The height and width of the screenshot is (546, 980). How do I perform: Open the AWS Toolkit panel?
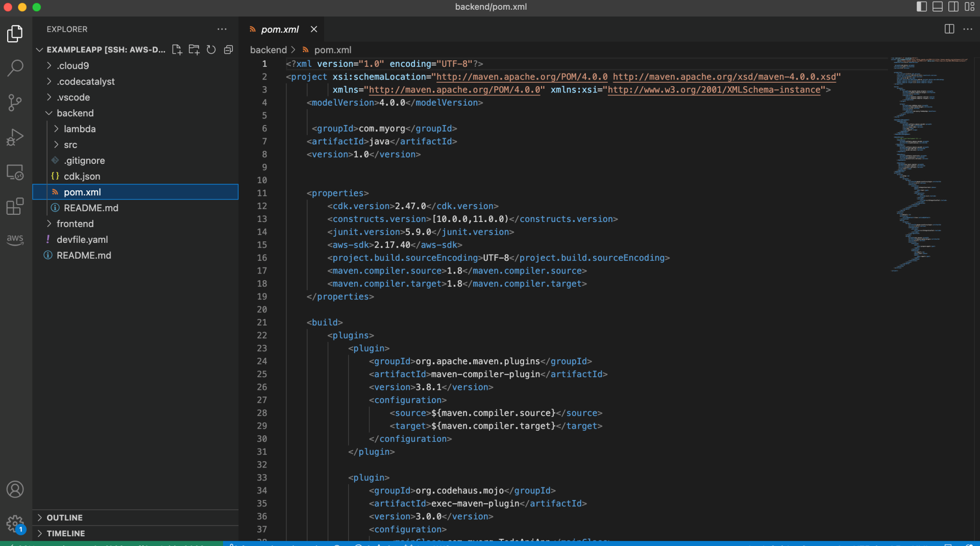coord(15,239)
